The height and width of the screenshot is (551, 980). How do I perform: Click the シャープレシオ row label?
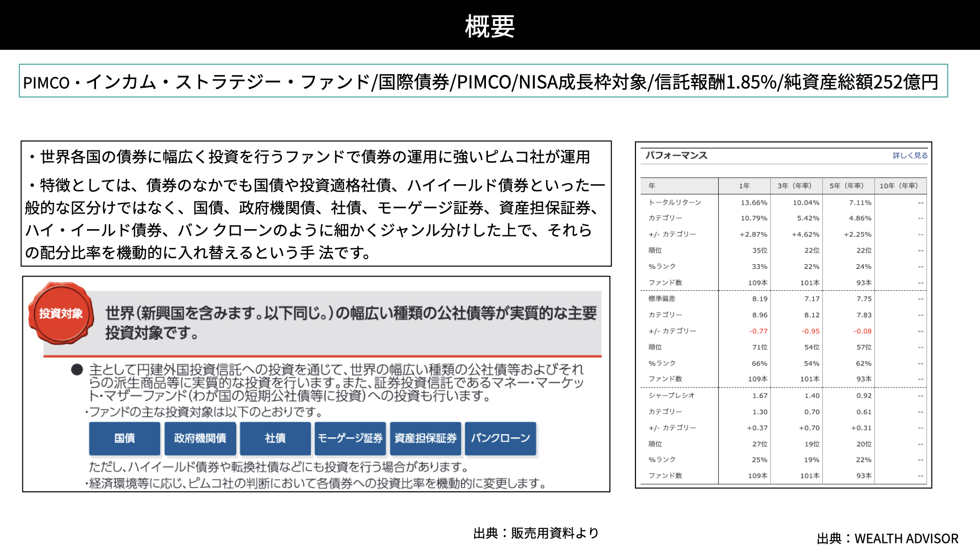tap(671, 395)
